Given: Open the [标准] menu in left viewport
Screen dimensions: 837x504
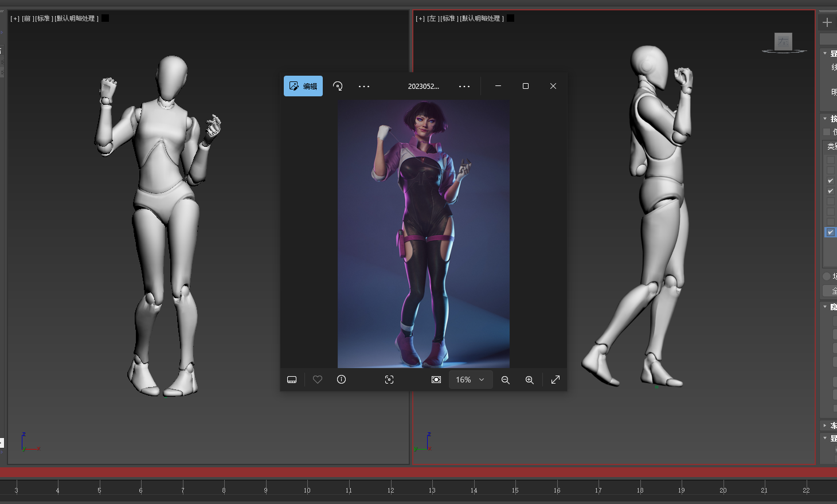Looking at the screenshot, I should [x=449, y=18].
